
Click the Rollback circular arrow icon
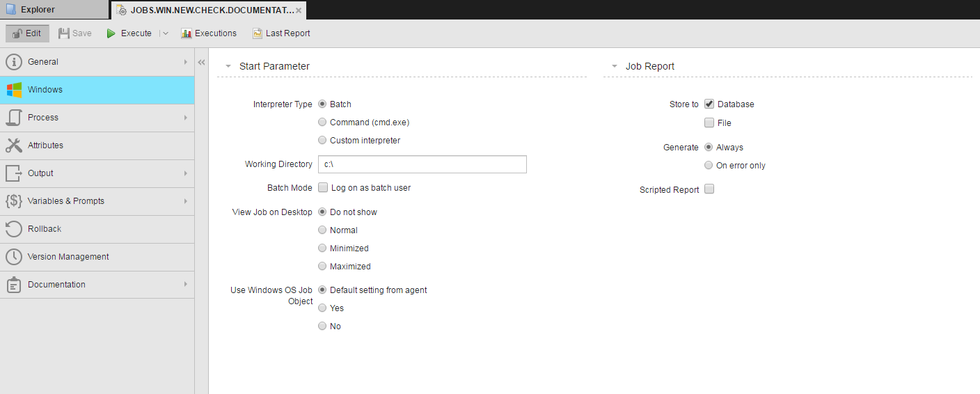click(x=14, y=229)
